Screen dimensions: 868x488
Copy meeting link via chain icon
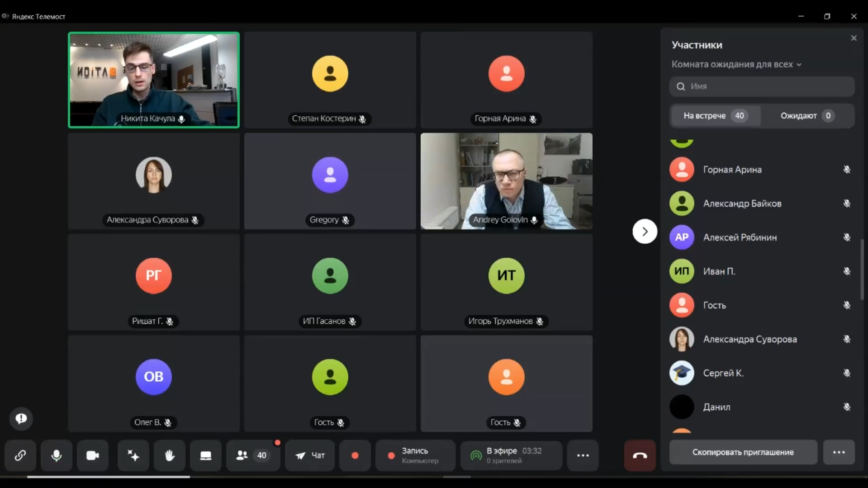click(x=20, y=455)
